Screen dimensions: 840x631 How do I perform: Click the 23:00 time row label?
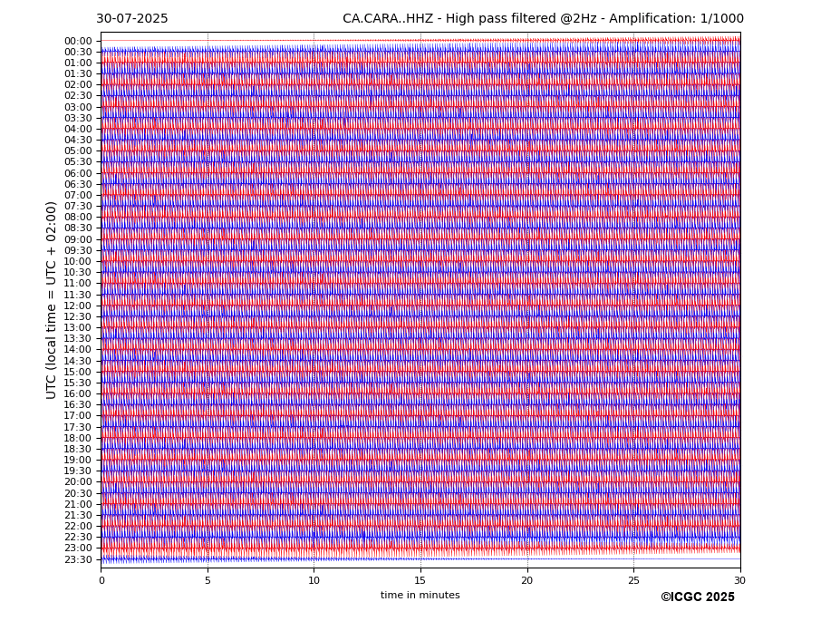coord(78,548)
